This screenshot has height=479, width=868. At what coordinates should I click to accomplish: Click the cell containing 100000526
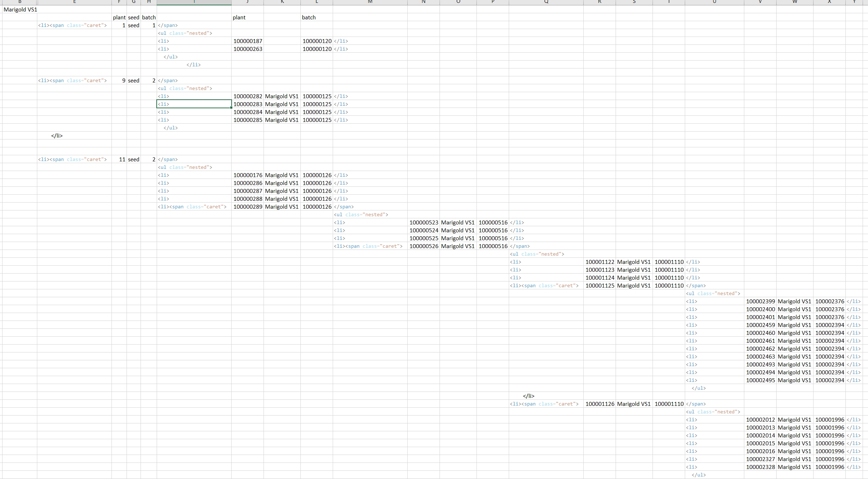coord(424,246)
